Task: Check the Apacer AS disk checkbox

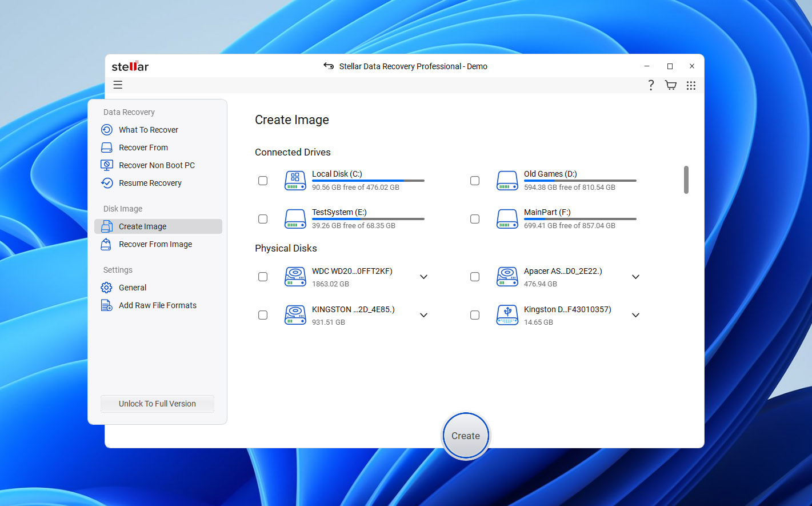Action: pos(475,277)
